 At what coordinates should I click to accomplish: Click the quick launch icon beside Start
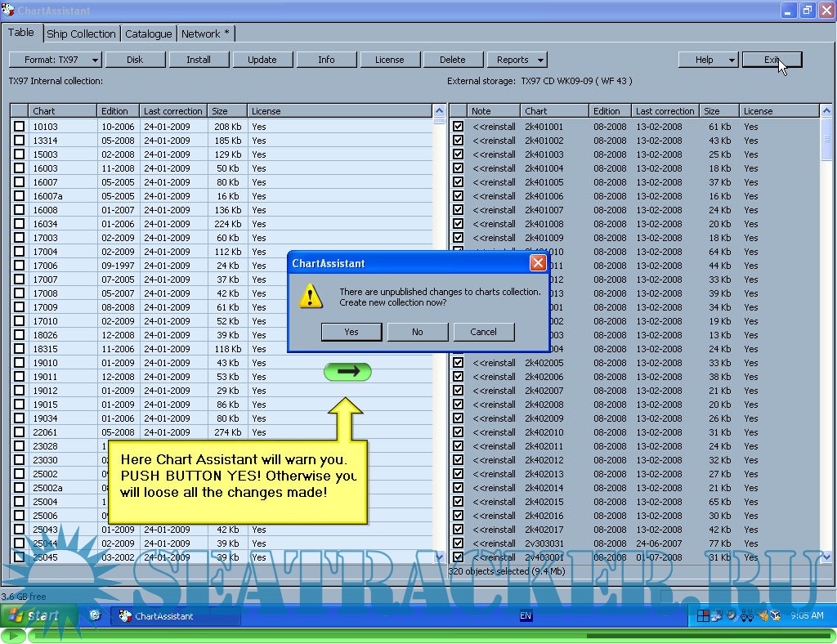pos(95,615)
